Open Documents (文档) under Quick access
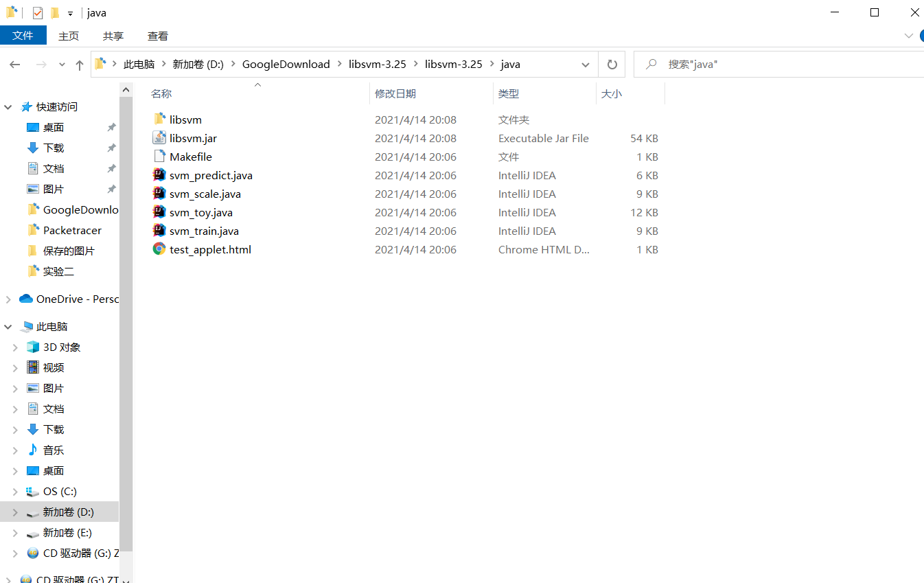This screenshot has width=924, height=583. [54, 168]
